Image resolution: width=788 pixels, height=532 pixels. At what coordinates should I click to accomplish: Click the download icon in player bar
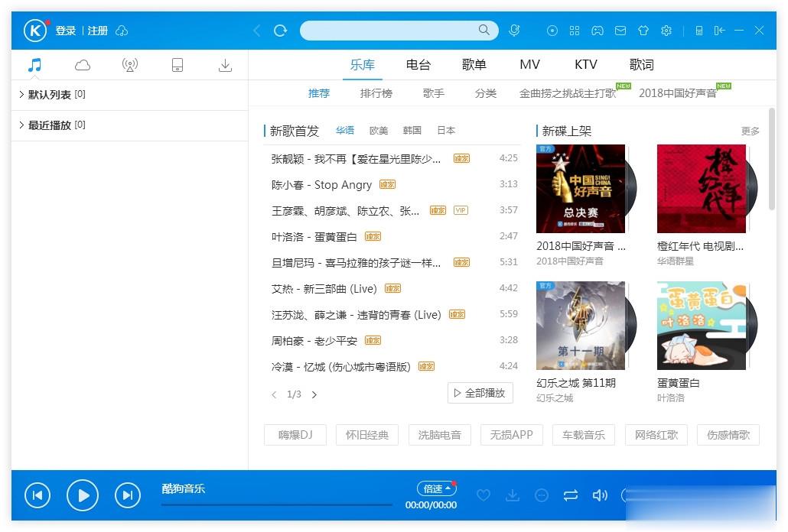click(513, 496)
